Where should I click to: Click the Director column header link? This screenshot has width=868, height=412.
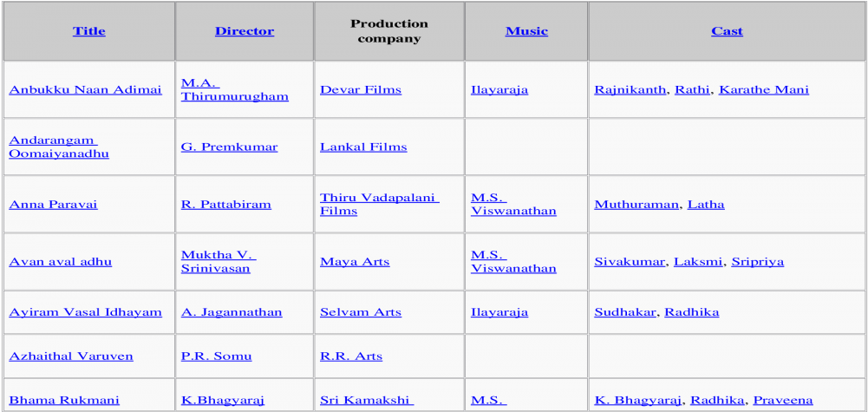[245, 31]
